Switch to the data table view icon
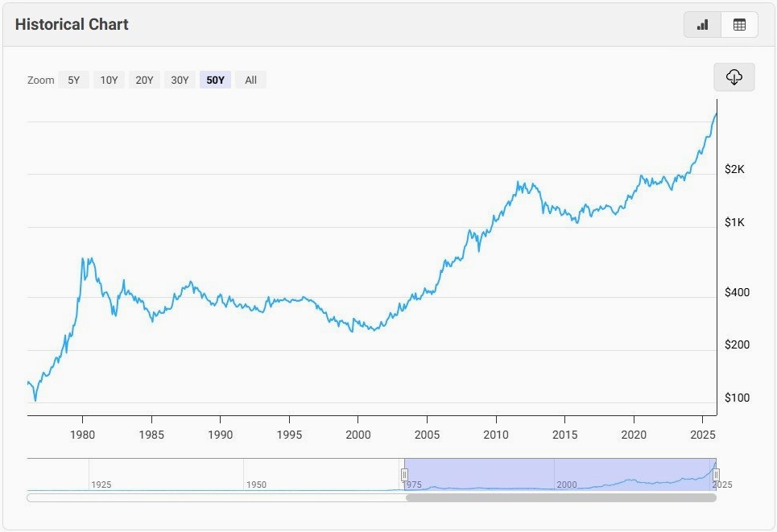This screenshot has height=532, width=777. [739, 24]
